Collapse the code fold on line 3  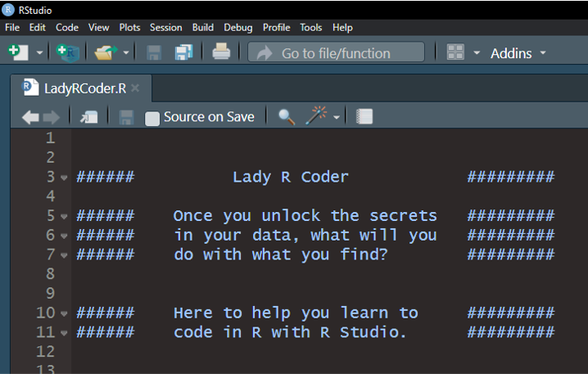point(64,178)
